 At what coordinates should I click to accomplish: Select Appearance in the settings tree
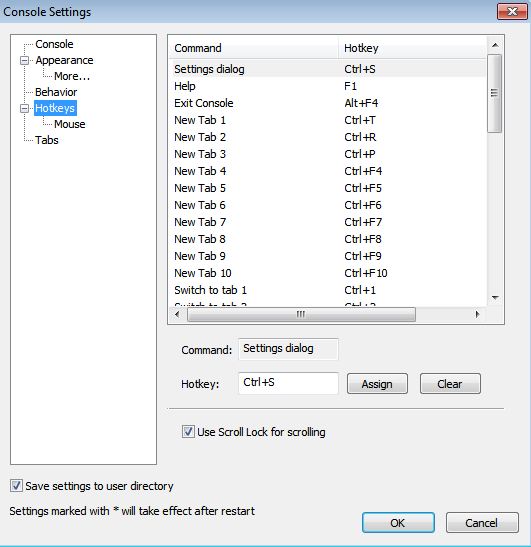coord(64,60)
